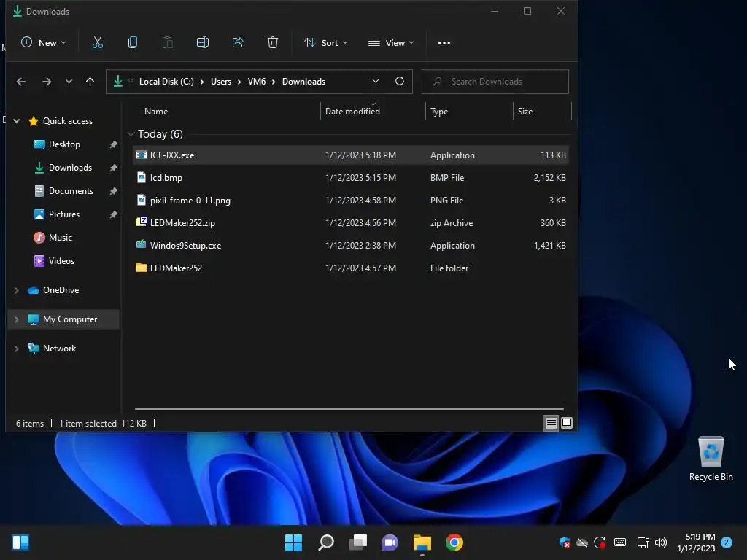
Task: Select Pictures in Quick access
Action: (x=64, y=214)
